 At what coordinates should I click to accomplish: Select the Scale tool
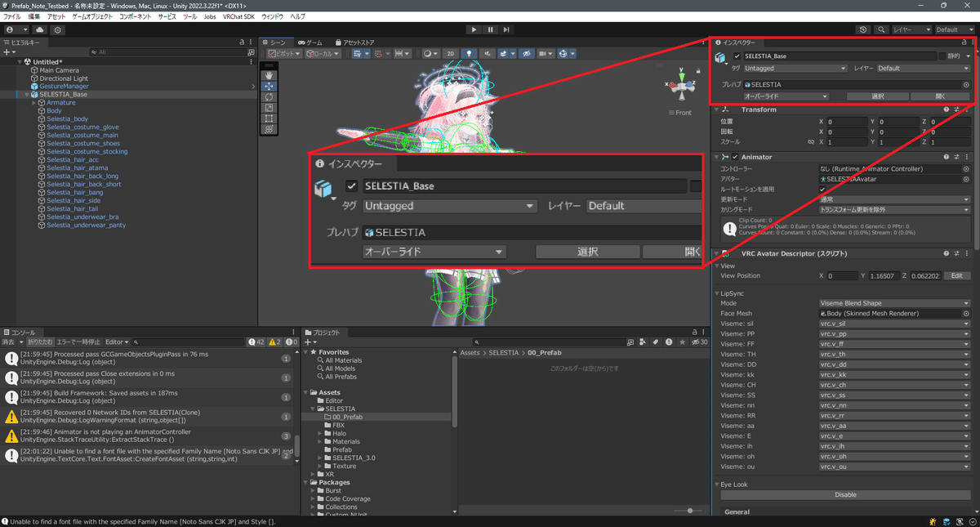point(269,107)
